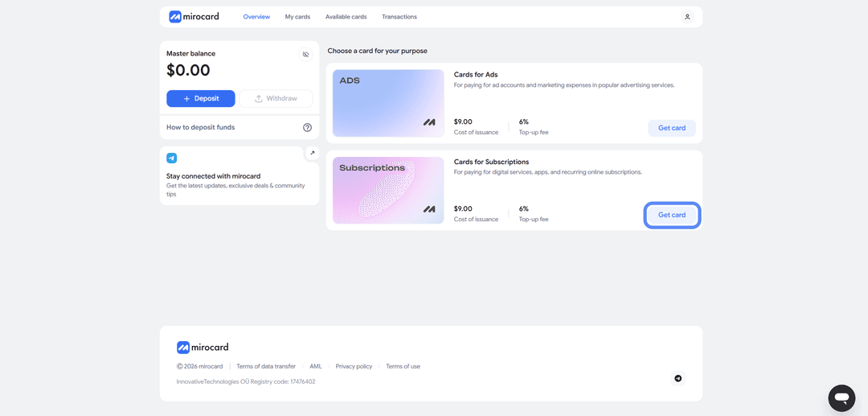This screenshot has width=868, height=416.
Task: Open the chat support bubble
Action: click(842, 397)
